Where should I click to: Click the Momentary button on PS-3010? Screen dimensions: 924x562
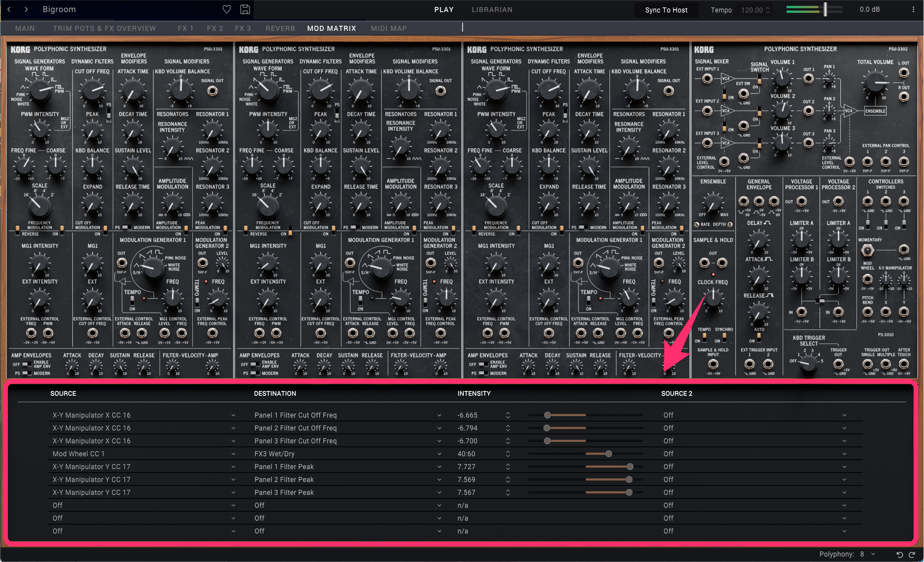pos(867,250)
